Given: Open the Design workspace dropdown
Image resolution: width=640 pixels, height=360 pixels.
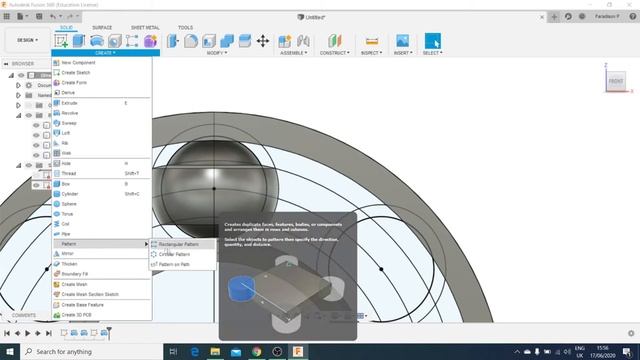Looking at the screenshot, I should pyautogui.click(x=27, y=40).
